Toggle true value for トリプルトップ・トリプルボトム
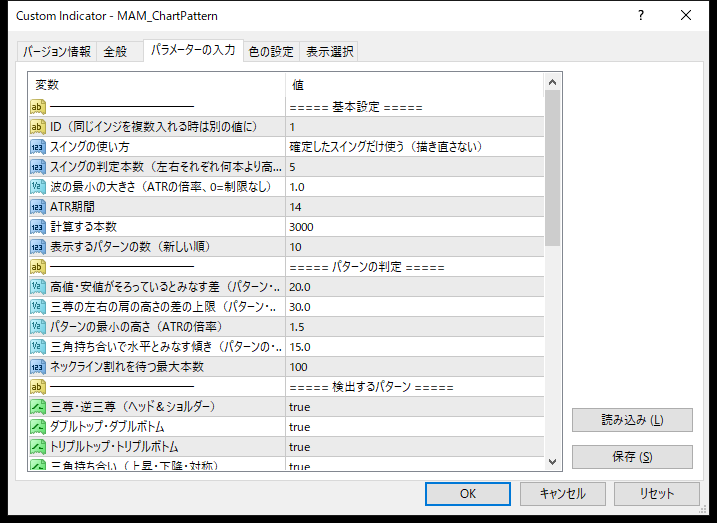 click(415, 447)
